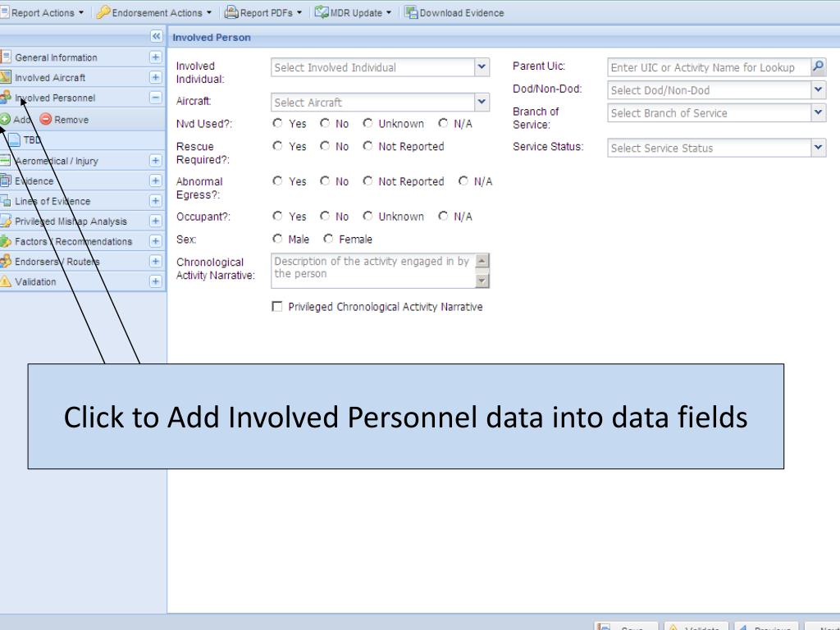Open the Validation section label
Image resolution: width=840 pixels, height=630 pixels.
click(x=35, y=282)
